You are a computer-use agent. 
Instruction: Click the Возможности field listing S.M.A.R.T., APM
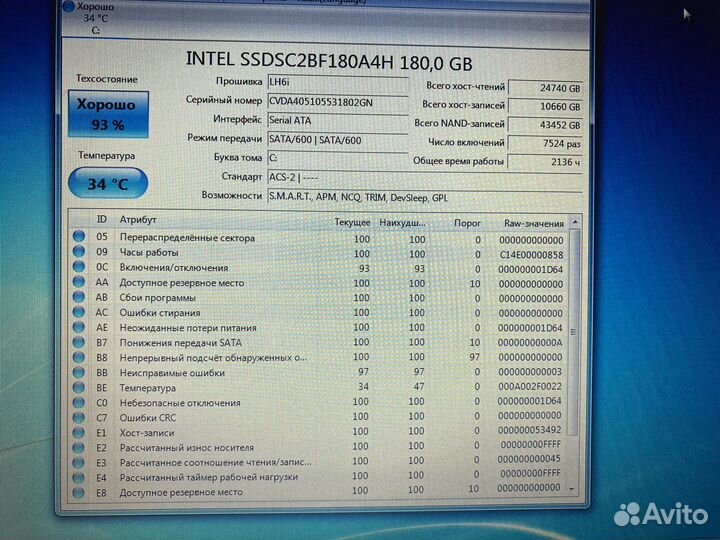(425, 197)
